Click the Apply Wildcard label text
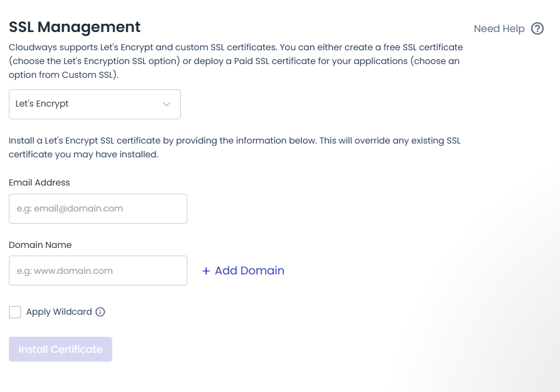This screenshot has width=560, height=392. point(59,312)
